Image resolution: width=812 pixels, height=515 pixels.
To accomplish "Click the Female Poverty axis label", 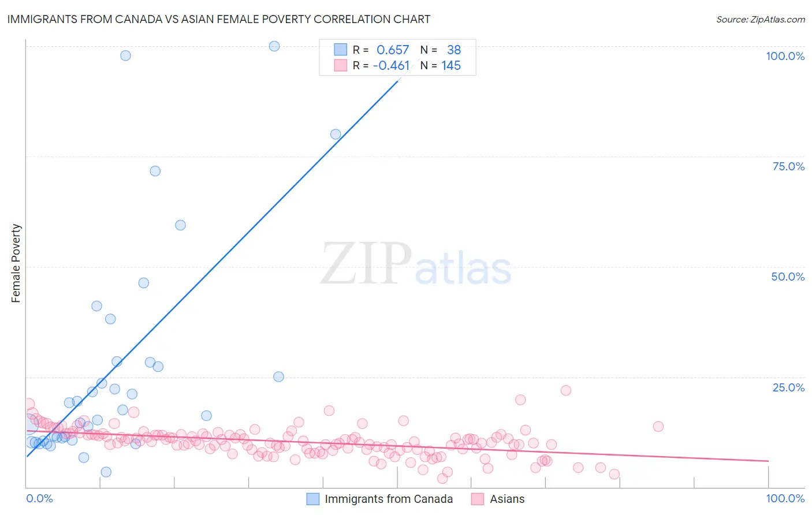I will click(16, 263).
